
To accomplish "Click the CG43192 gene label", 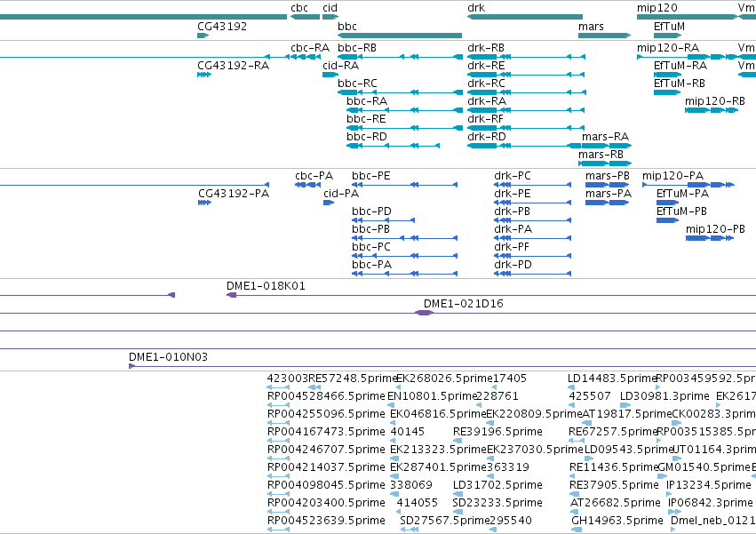I will [222, 26].
